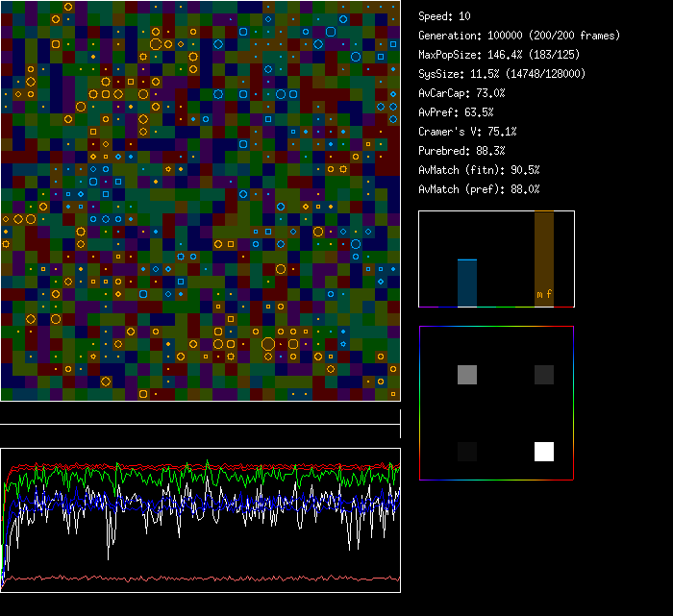This screenshot has width=673, height=616.
Task: Click the flat red line at graph bottom
Action: [x=200, y=579]
